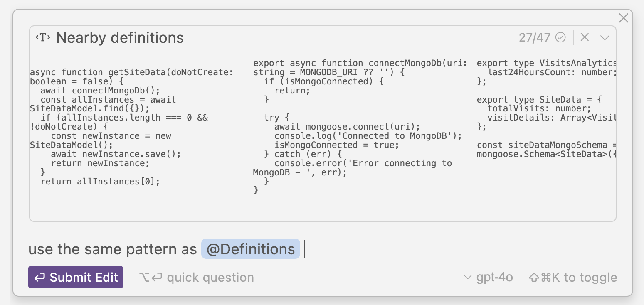
Task: Click the chevron next to gpt-4o
Action: click(x=468, y=278)
